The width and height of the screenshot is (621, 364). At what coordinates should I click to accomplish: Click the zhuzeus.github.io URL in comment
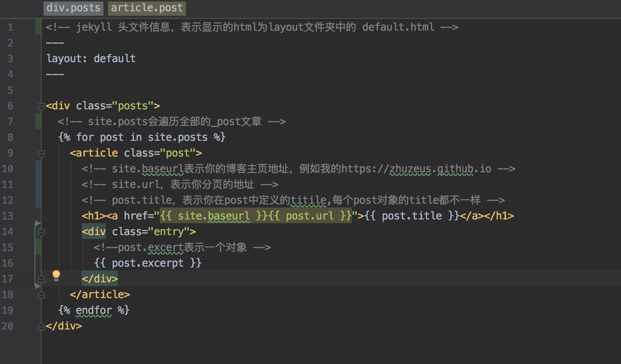[x=440, y=169]
